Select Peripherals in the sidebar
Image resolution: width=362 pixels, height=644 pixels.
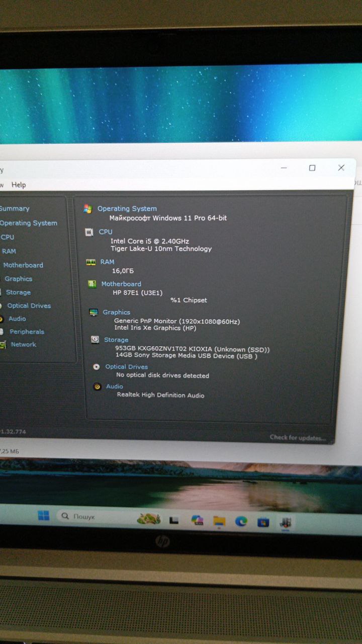click(x=27, y=332)
